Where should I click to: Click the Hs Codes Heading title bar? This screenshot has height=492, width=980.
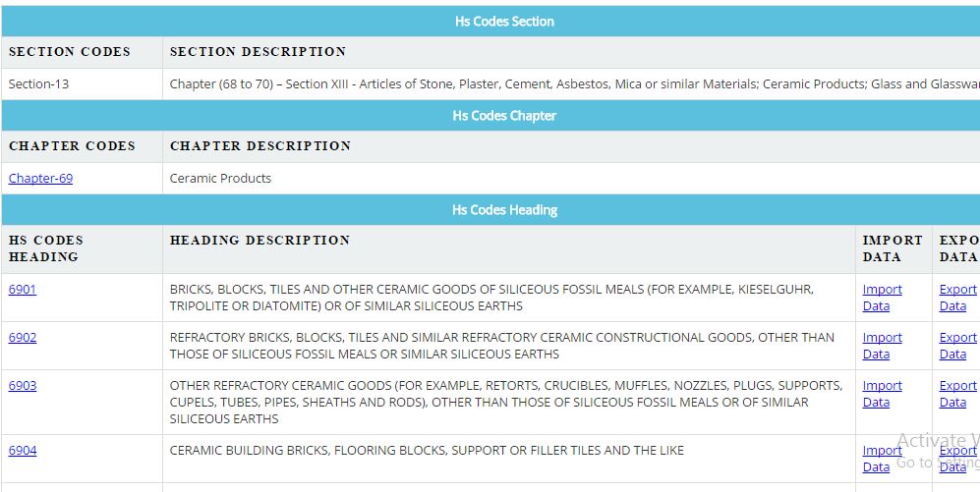(504, 210)
